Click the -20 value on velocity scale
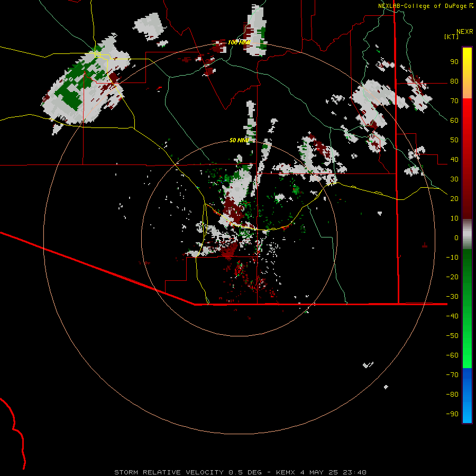 452,277
